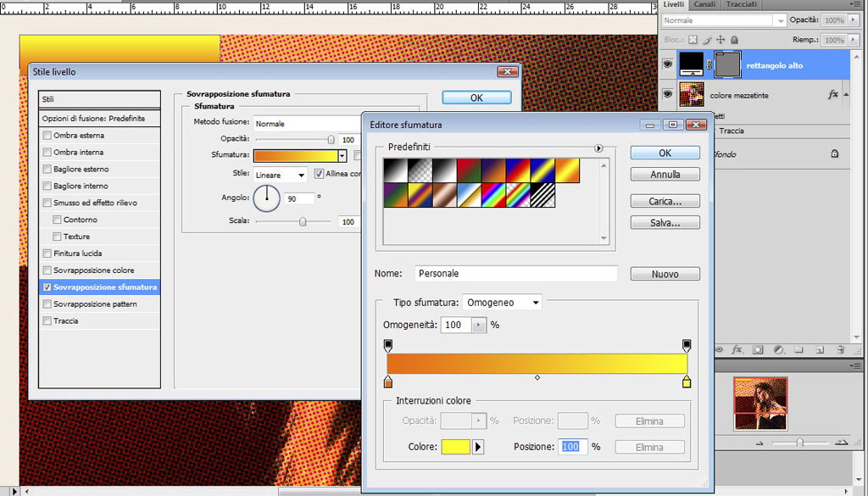
Task: Click the delete layer trash icon
Action: tap(840, 349)
